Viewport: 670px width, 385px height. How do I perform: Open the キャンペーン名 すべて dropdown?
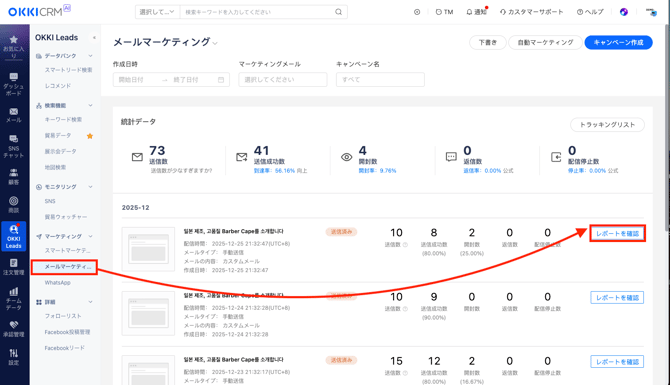click(380, 79)
